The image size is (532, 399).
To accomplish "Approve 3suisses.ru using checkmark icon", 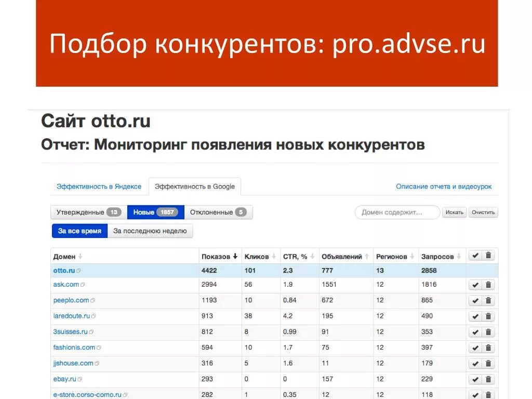I will tap(475, 332).
